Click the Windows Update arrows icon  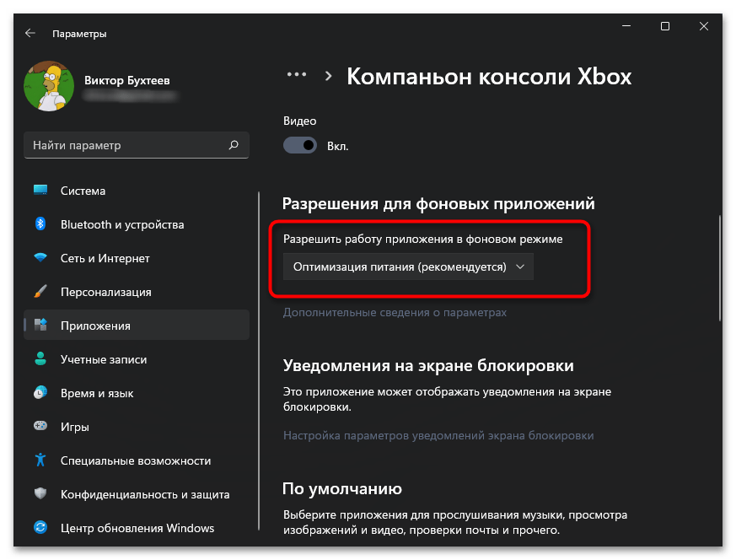[x=40, y=528]
